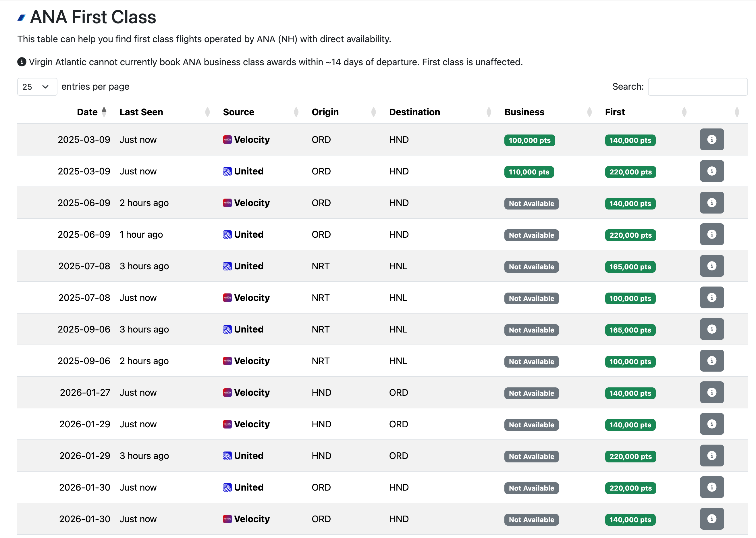Click 220,000 pts First badge on 2026-01-30
Image resolution: width=756 pixels, height=538 pixels.
(x=630, y=488)
